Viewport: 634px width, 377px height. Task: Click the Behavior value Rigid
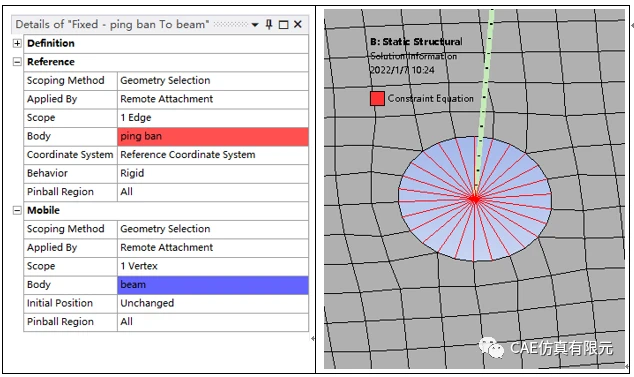tap(132, 174)
